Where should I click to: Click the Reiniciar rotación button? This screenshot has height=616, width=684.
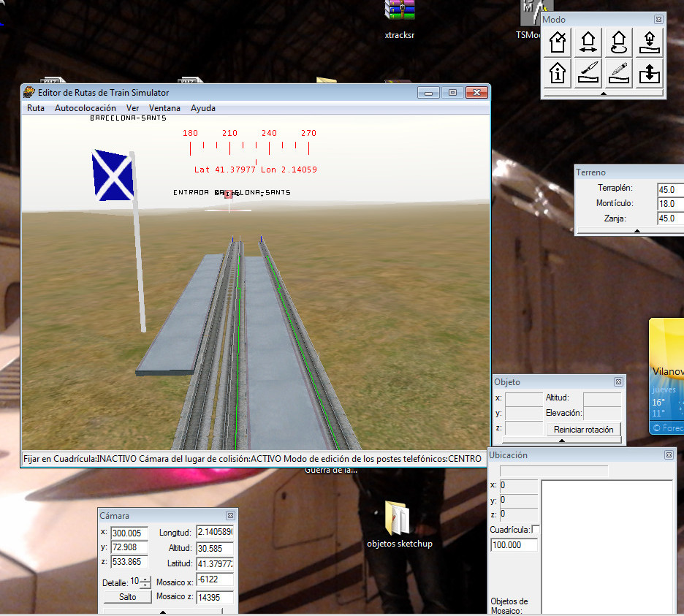(583, 430)
